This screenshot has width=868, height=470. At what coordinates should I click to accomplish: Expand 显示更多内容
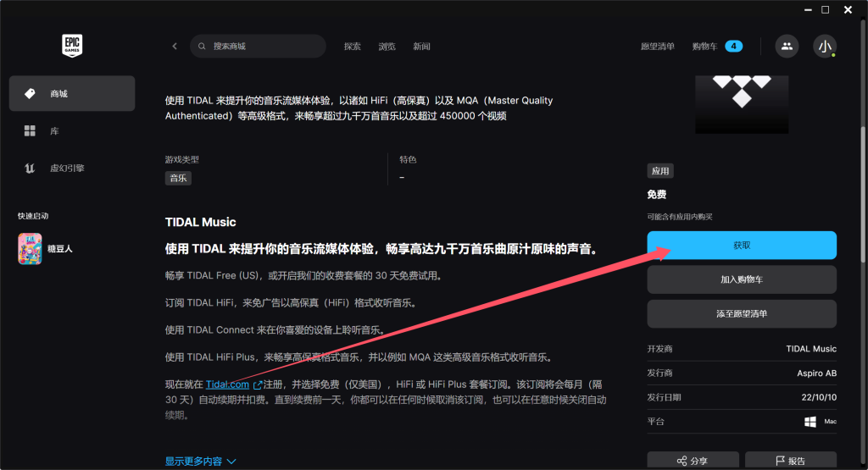(200, 462)
